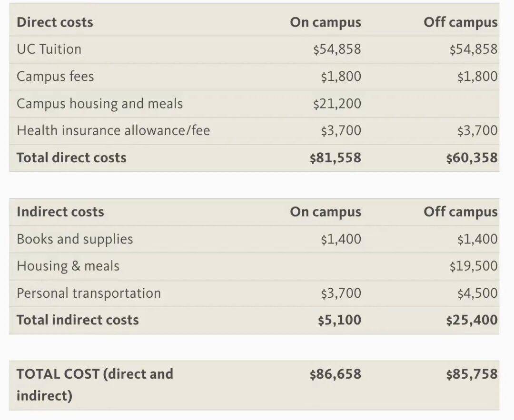Image resolution: width=514 pixels, height=420 pixels.
Task: Click the "Campus fees" row label
Action: click(55, 77)
